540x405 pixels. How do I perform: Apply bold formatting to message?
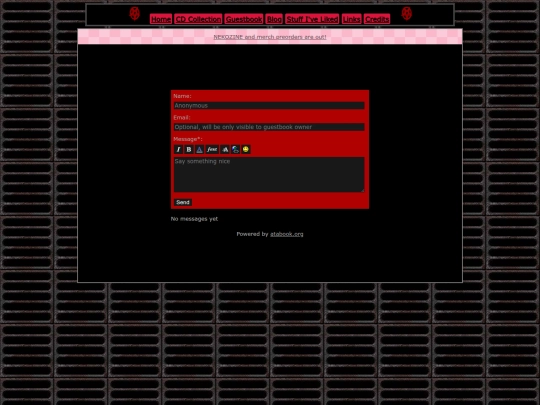click(x=189, y=149)
